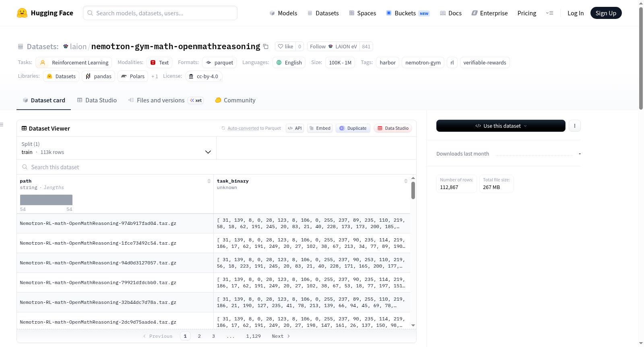Click the Embed button
The height and width of the screenshot is (347, 644).
click(320, 128)
